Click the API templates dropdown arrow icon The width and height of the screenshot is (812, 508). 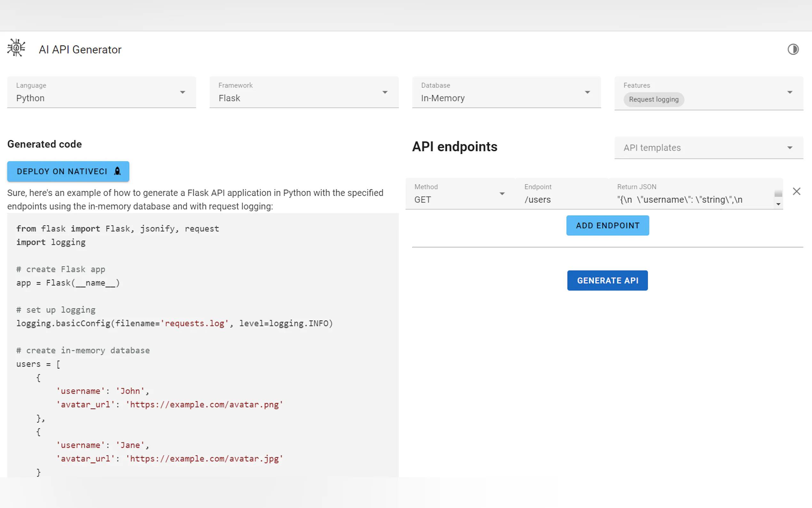tap(790, 148)
